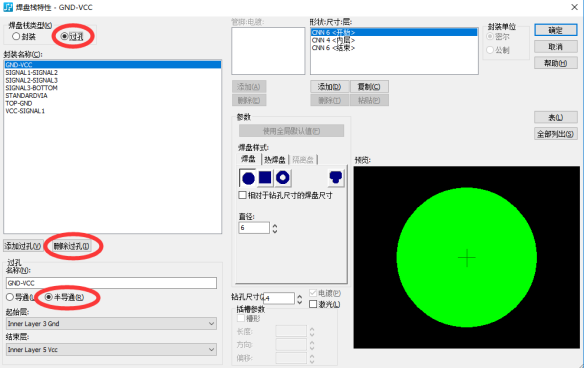Click 复制(C) copy button
Screen dimensions: 585x368
(369, 87)
